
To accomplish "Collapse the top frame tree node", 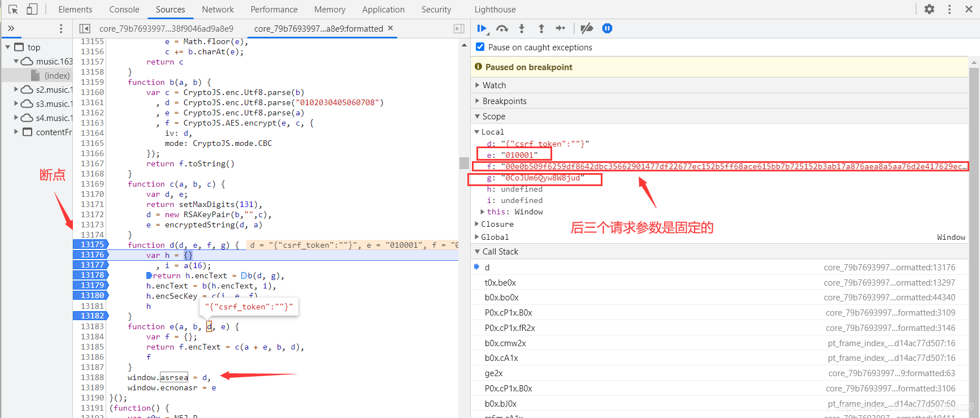I will tap(8, 48).
